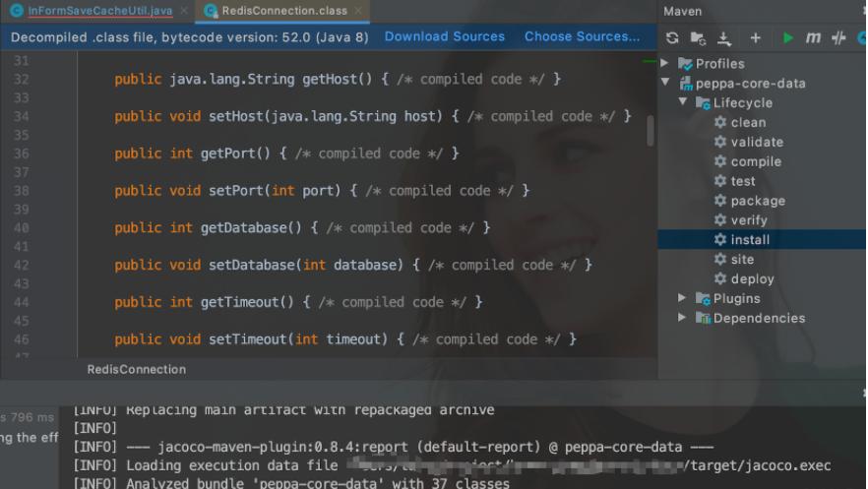
Task: Toggle the Skip Tests mode icon
Action: point(862,37)
